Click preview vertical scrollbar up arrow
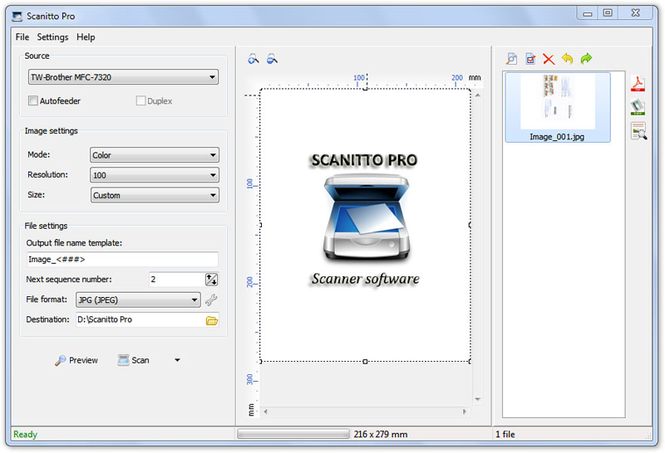 (478, 95)
